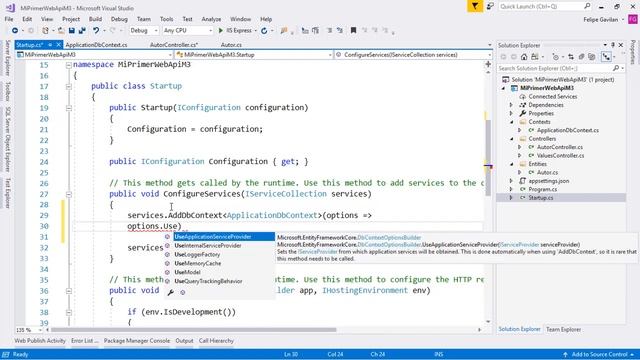The image size is (640, 360).
Task: Collapse the ConfigureServices method at line 27
Action: point(69,194)
